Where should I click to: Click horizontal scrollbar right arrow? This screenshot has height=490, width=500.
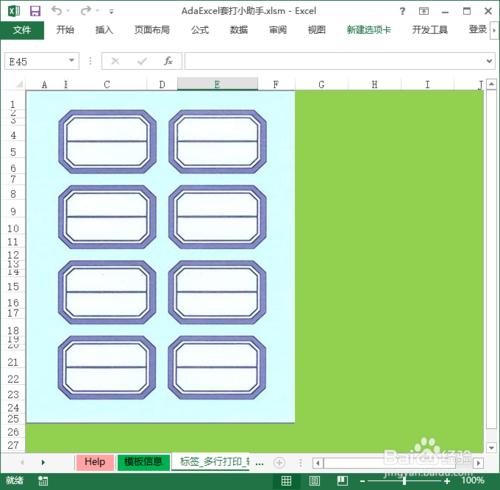(478, 463)
